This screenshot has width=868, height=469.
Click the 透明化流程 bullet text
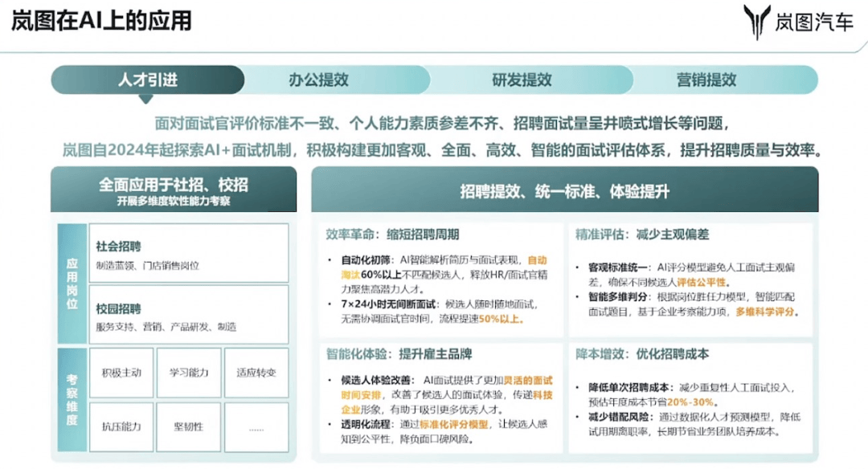[366, 424]
